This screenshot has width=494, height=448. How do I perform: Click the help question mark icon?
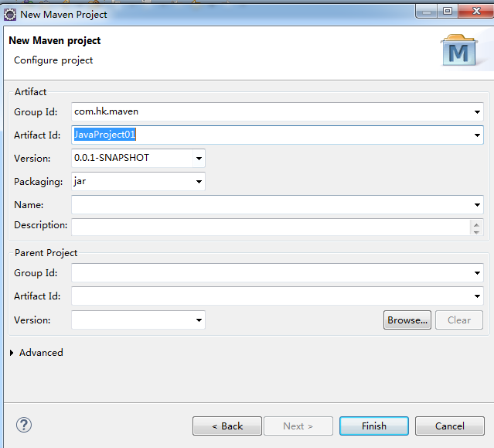24,425
